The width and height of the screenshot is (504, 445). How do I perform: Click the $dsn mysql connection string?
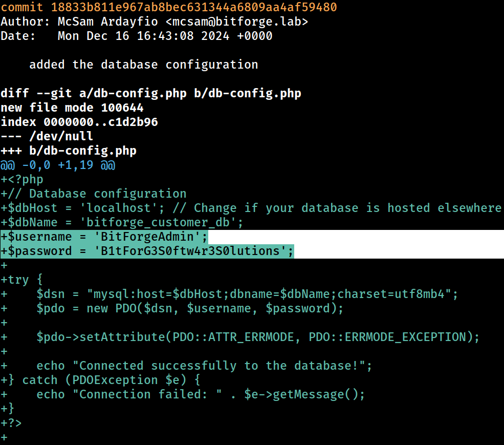click(x=269, y=294)
